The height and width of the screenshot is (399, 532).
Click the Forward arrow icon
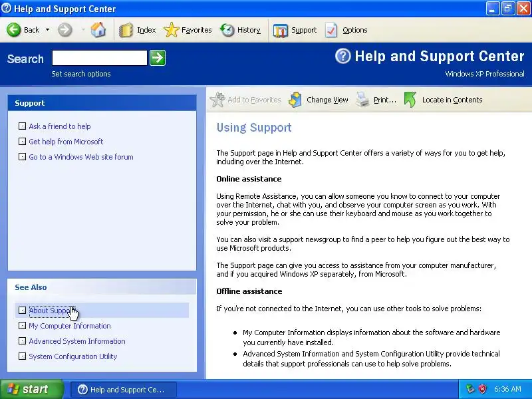pyautogui.click(x=65, y=30)
